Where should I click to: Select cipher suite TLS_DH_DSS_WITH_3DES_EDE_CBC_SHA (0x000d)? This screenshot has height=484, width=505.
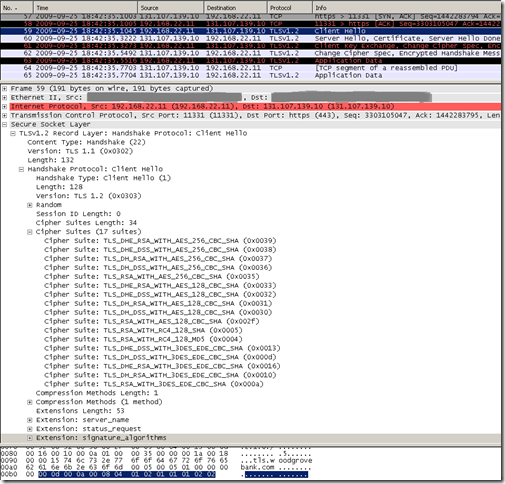(160, 358)
